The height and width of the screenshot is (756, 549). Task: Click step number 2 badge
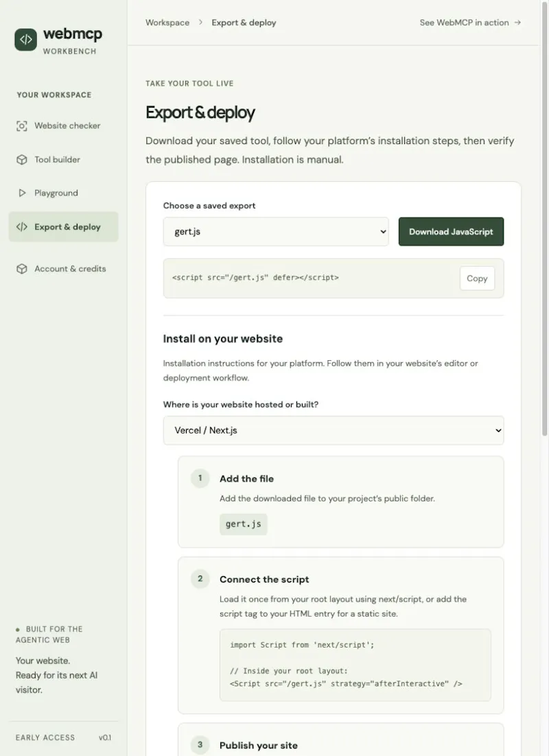click(200, 578)
